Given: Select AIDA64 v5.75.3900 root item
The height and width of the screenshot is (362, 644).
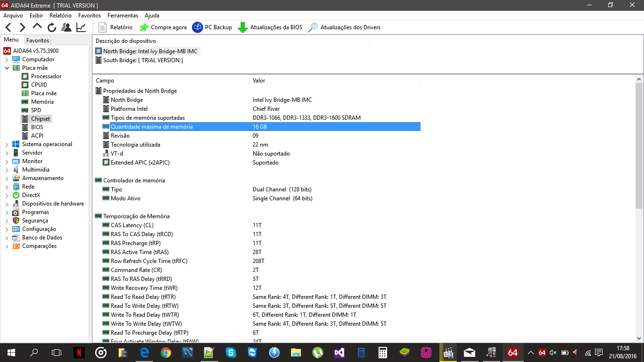Looking at the screenshot, I should pyautogui.click(x=36, y=51).
